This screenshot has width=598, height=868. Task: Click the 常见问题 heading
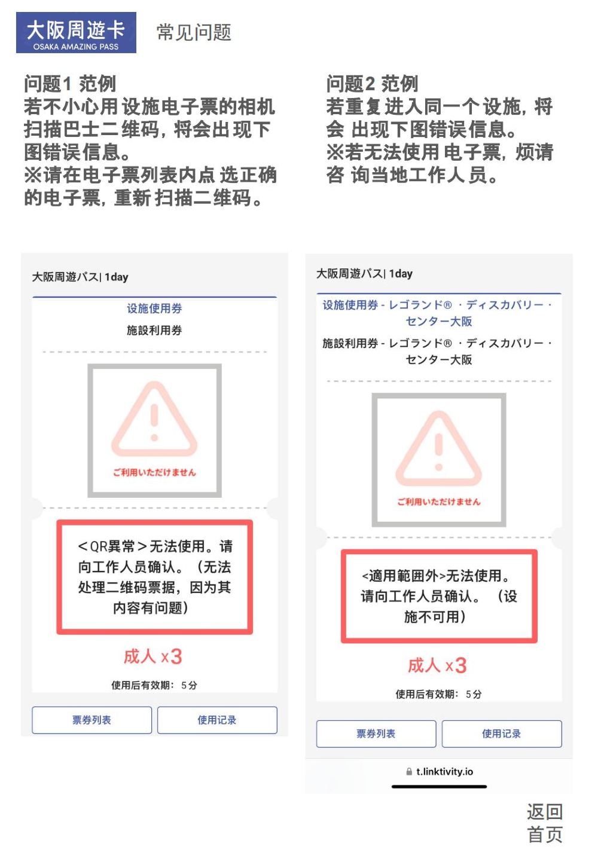(194, 32)
